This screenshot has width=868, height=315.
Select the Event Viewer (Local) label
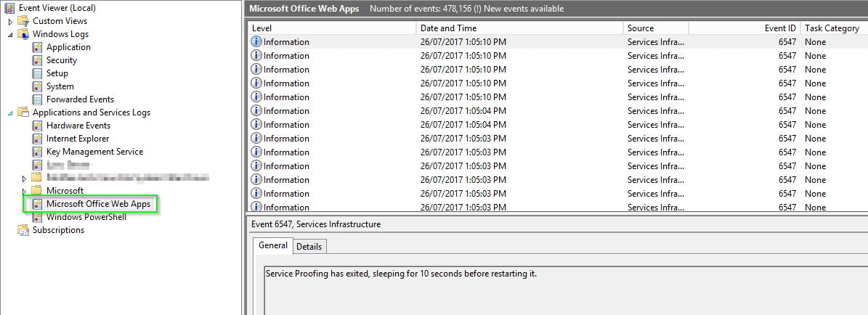coord(57,8)
